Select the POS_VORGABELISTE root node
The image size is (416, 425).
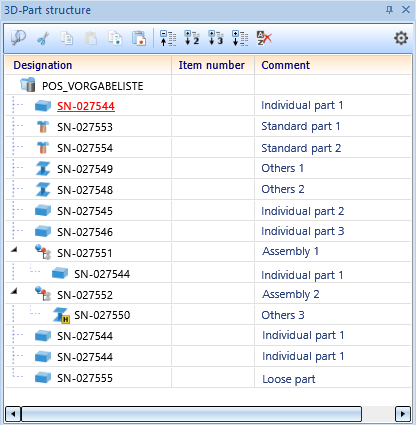click(92, 86)
